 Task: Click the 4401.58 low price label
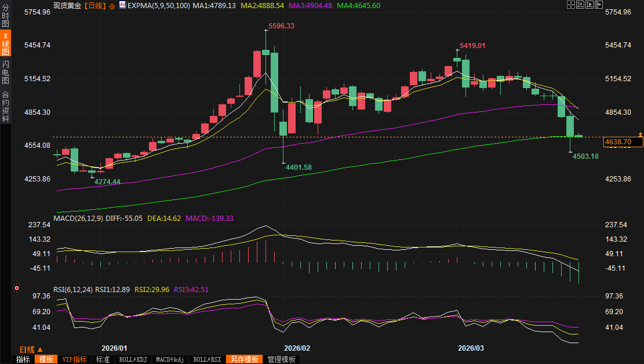coord(299,167)
